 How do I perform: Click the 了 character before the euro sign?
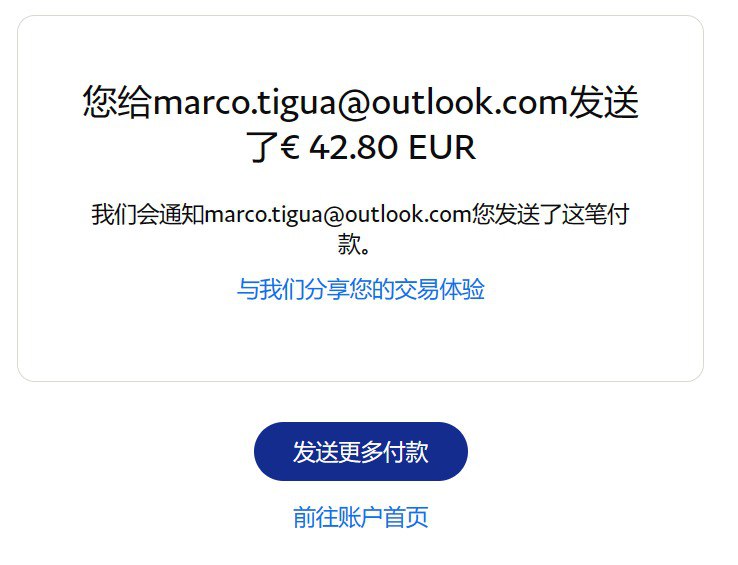263,147
